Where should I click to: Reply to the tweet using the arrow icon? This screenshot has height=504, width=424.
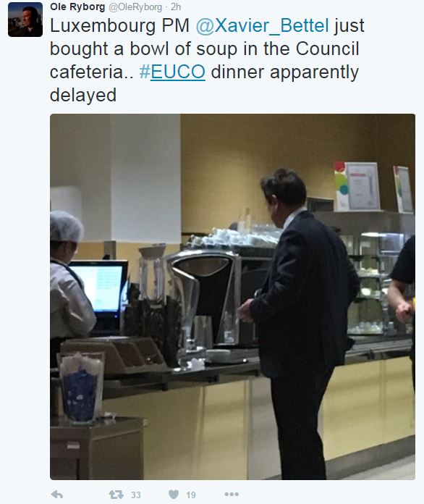[57, 495]
